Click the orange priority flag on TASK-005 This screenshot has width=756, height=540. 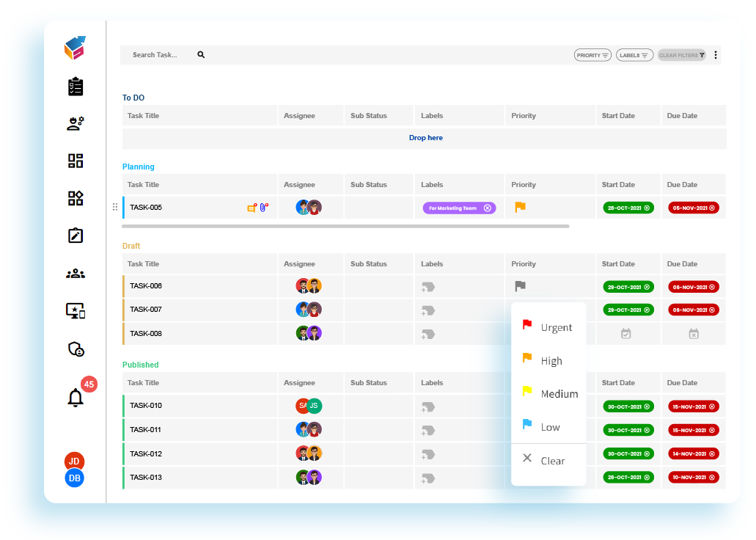(x=520, y=208)
